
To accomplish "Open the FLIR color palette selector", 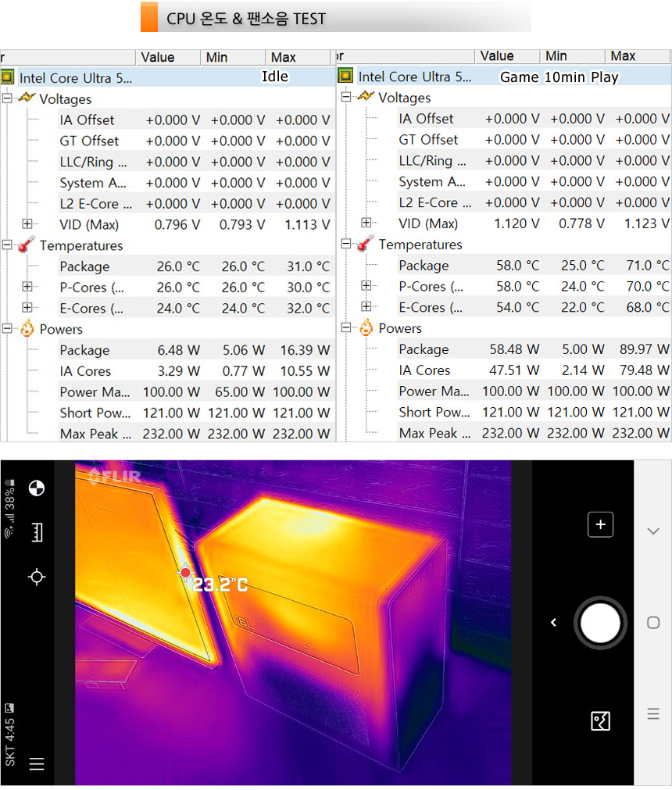I will pos(36,489).
